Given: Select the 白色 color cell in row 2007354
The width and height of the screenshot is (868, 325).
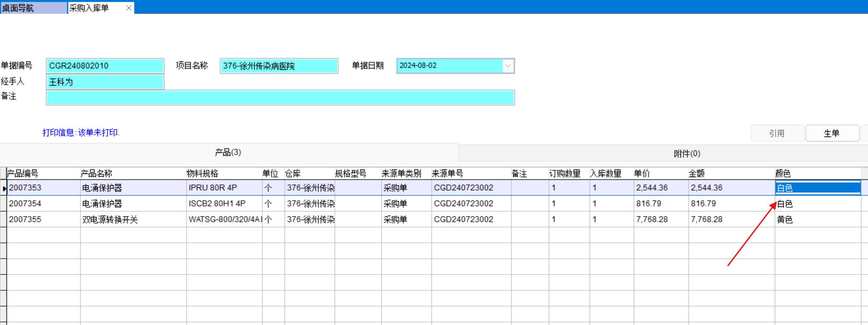Looking at the screenshot, I should (817, 204).
